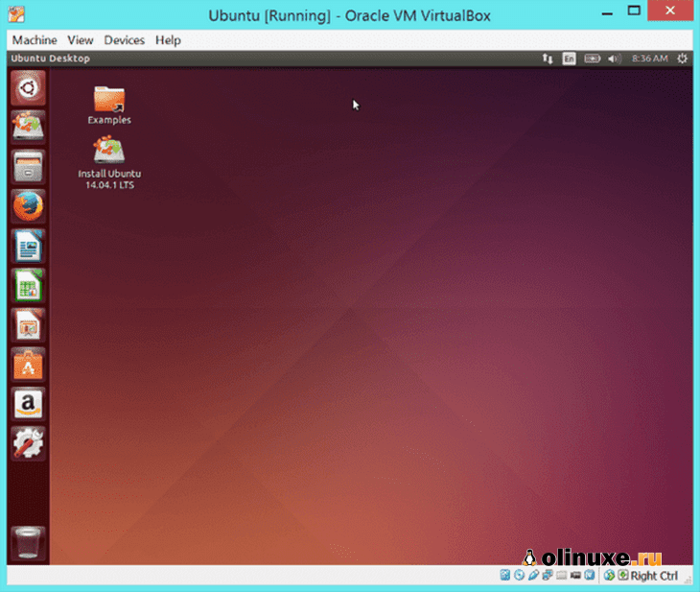
Task: Open the View menu
Action: click(81, 40)
